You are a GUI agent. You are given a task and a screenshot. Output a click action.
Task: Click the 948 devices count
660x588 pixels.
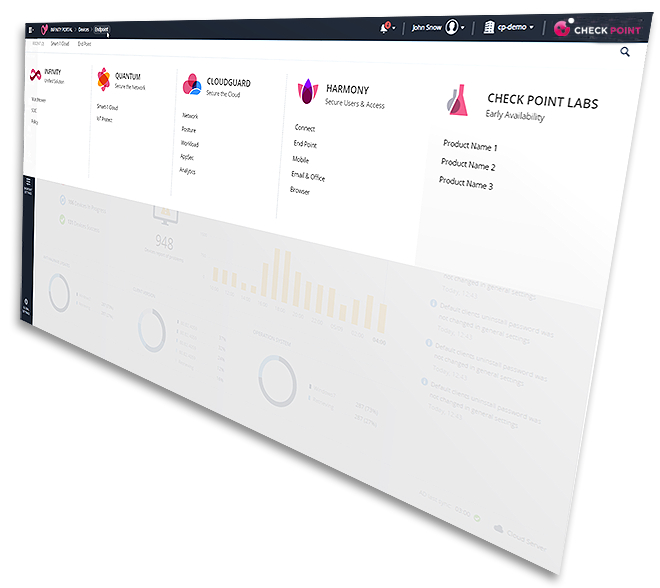point(164,242)
